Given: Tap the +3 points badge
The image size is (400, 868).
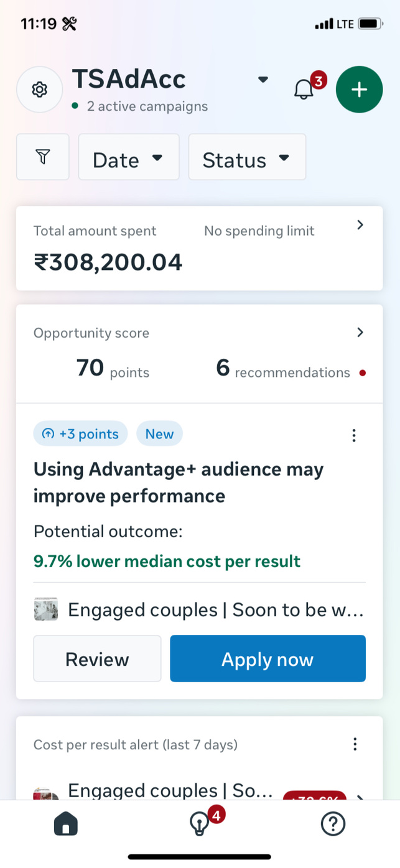Looking at the screenshot, I should pos(80,434).
